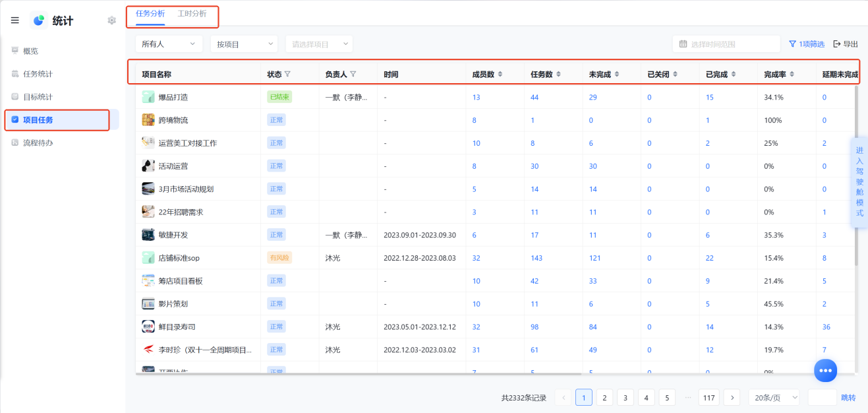Go to the next page arrow
The width and height of the screenshot is (868, 413).
click(x=732, y=398)
